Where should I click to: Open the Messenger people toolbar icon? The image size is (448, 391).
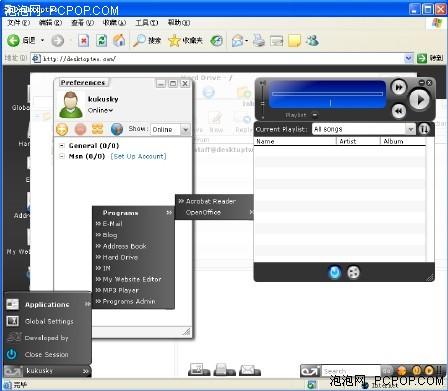313,41
